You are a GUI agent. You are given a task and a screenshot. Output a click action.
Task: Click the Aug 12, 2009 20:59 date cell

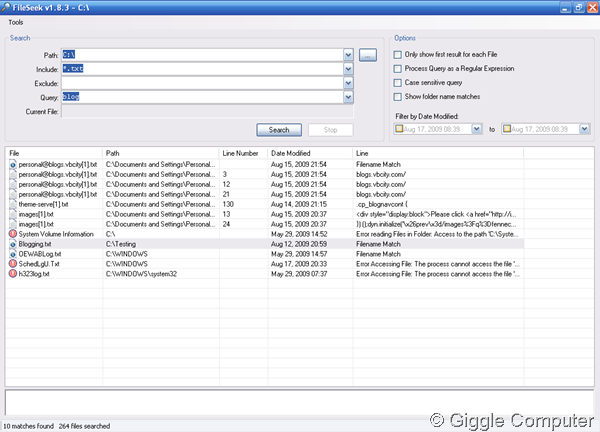tap(299, 244)
